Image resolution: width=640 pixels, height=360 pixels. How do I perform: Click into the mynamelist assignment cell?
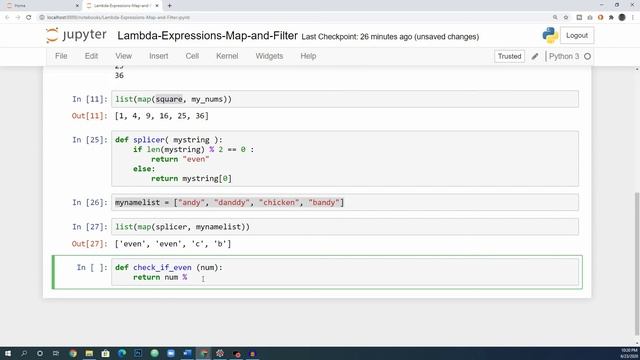[x=344, y=202]
